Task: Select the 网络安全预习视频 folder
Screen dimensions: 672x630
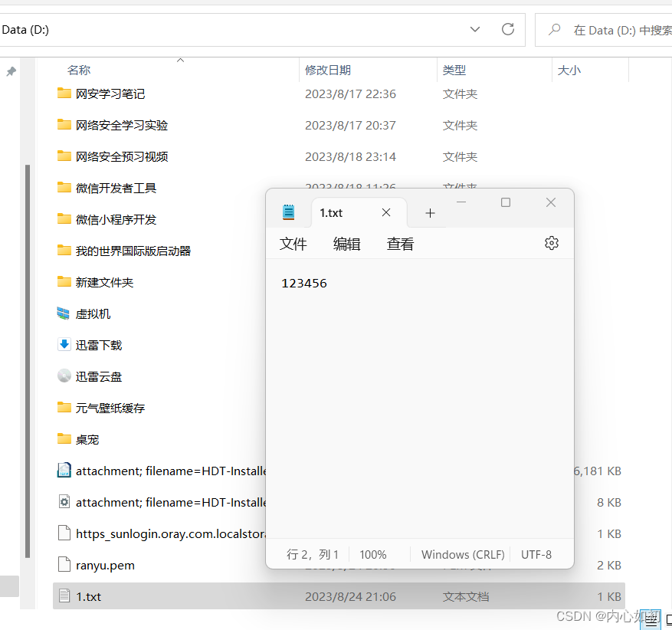Action: pyautogui.click(x=122, y=156)
